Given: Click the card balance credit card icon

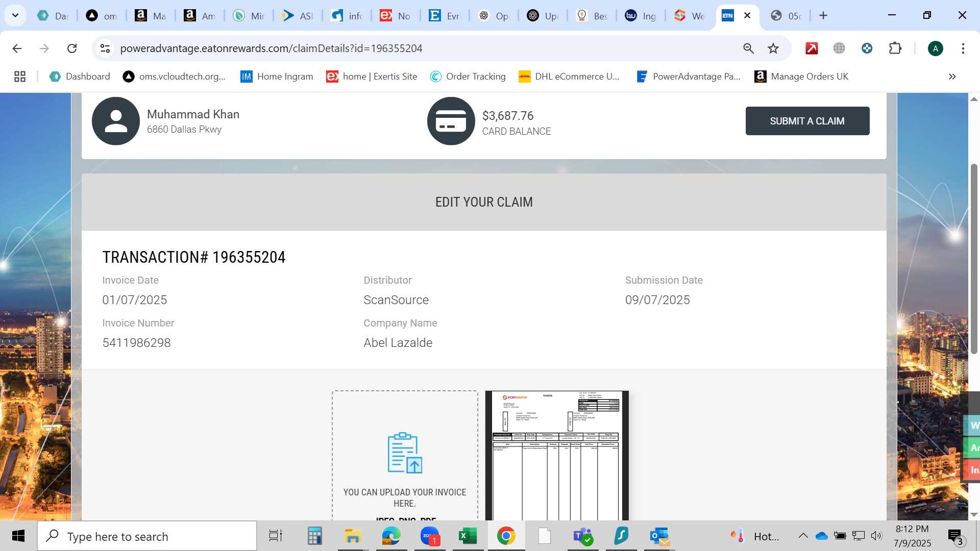Looking at the screenshot, I should pyautogui.click(x=451, y=121).
